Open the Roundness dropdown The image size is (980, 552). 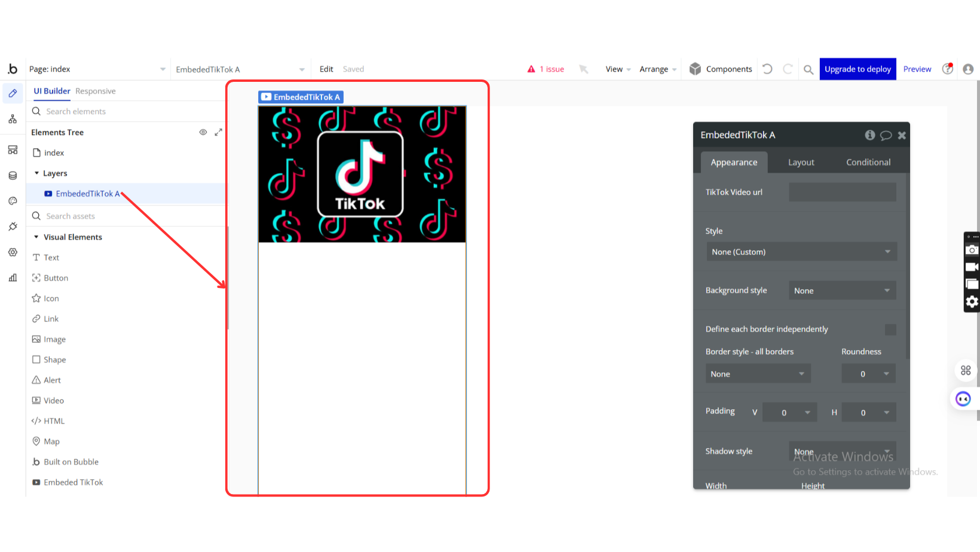pos(869,374)
